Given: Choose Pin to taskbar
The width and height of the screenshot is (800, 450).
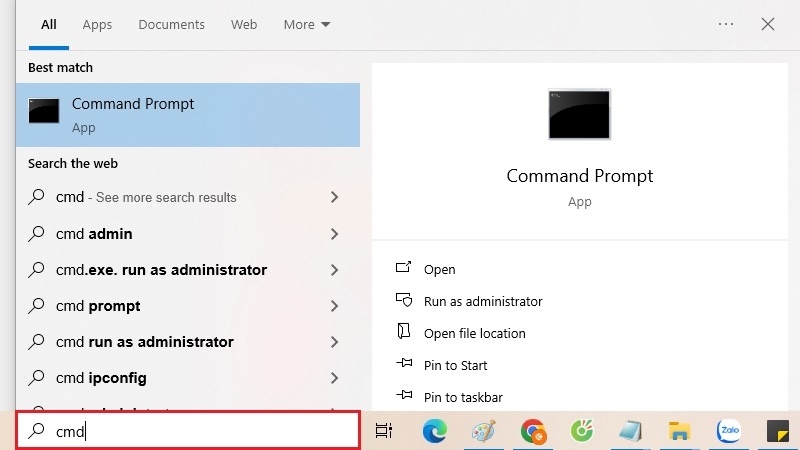Looking at the screenshot, I should tap(463, 397).
